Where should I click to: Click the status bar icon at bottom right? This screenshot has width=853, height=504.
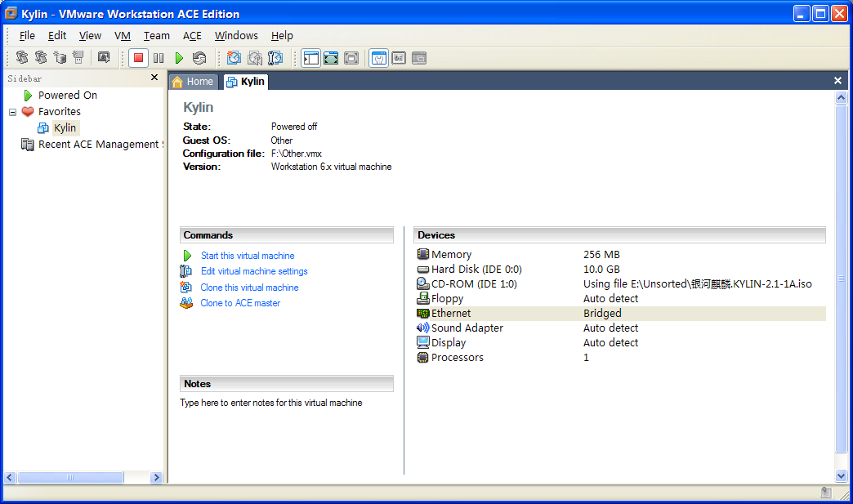coord(826,493)
